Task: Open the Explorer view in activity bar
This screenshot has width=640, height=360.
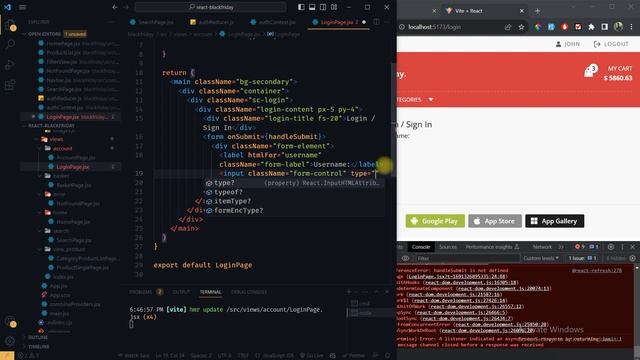Action: (10, 25)
